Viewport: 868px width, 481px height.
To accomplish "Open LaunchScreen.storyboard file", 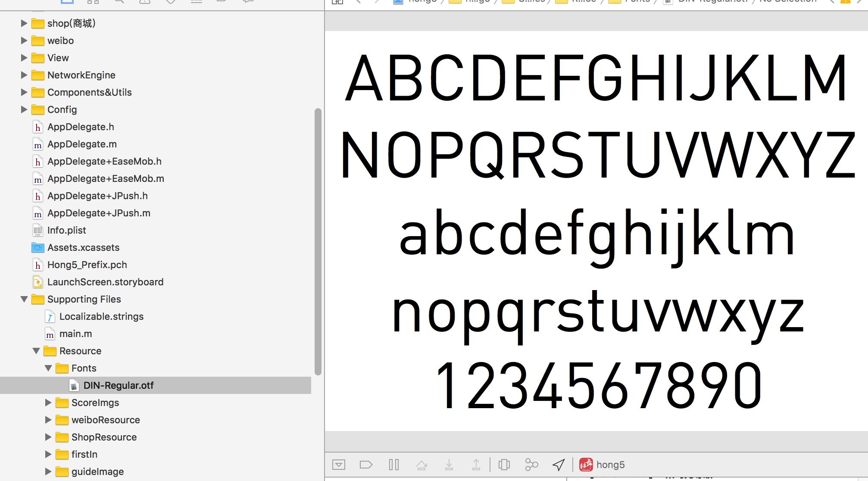I will 105,282.
